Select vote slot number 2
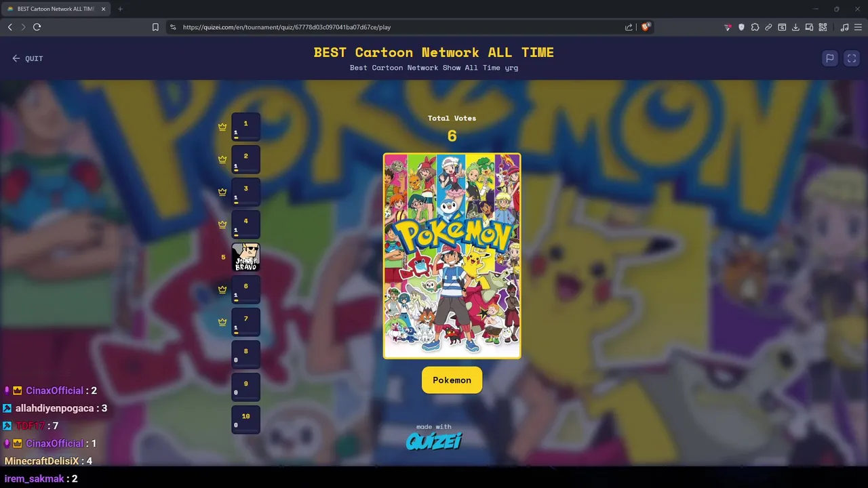Image resolution: width=868 pixels, height=488 pixels. click(245, 159)
